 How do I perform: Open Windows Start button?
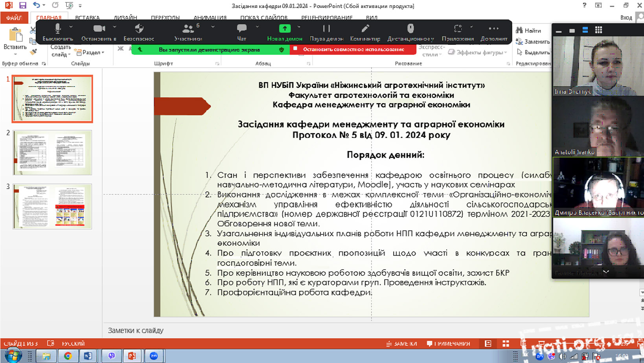click(13, 356)
